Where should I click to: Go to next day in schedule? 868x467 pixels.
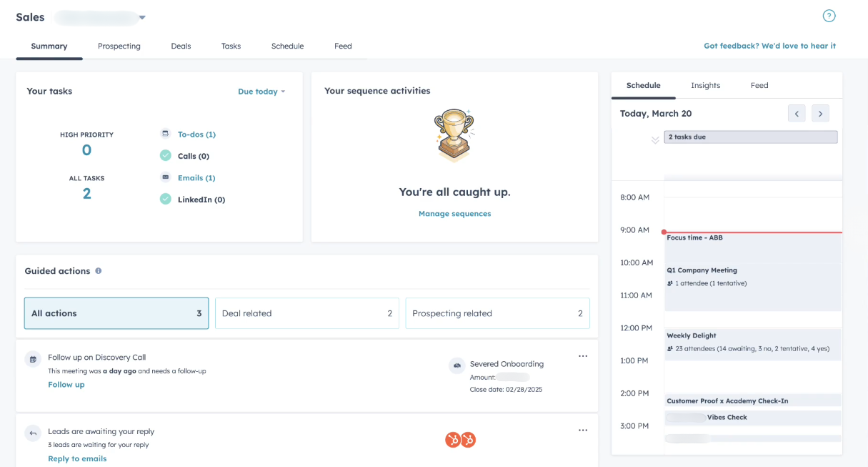[820, 113]
